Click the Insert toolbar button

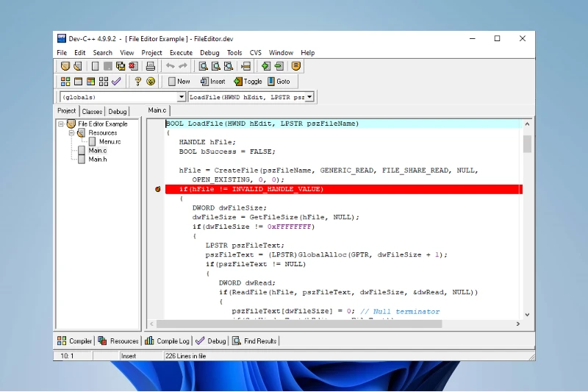coord(212,82)
